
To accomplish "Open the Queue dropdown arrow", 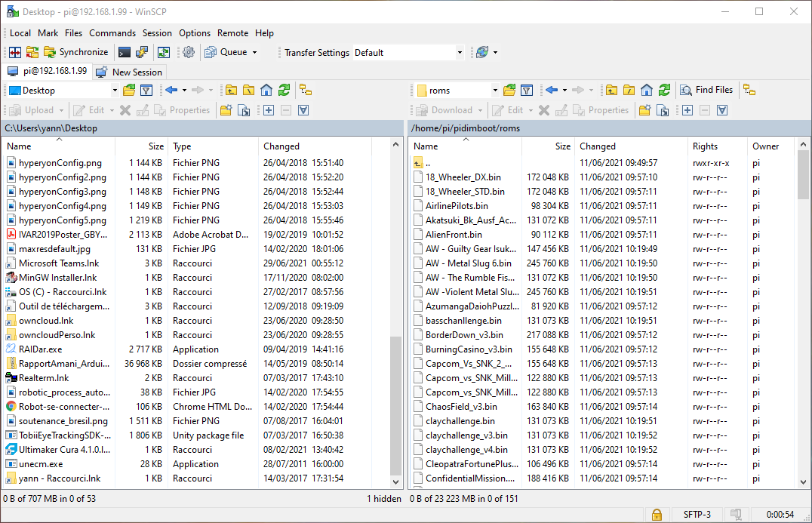I will click(x=254, y=52).
